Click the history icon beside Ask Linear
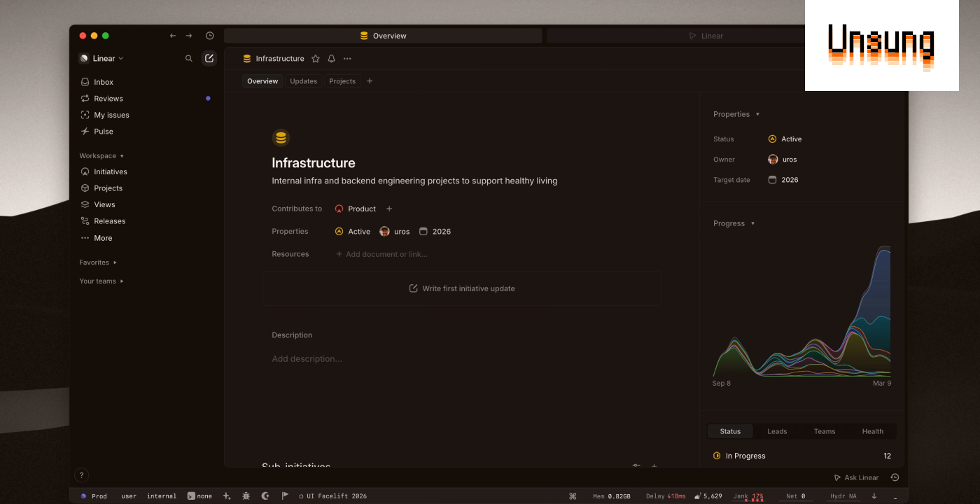 pyautogui.click(x=894, y=477)
